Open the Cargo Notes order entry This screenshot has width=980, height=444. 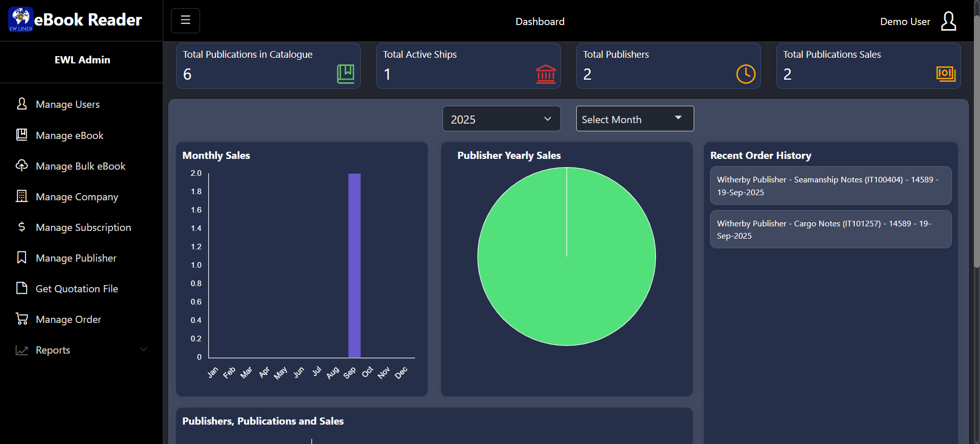click(x=830, y=229)
